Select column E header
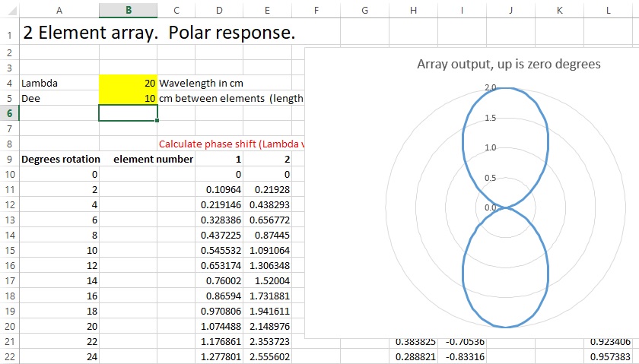The width and height of the screenshot is (639, 364). point(267,11)
